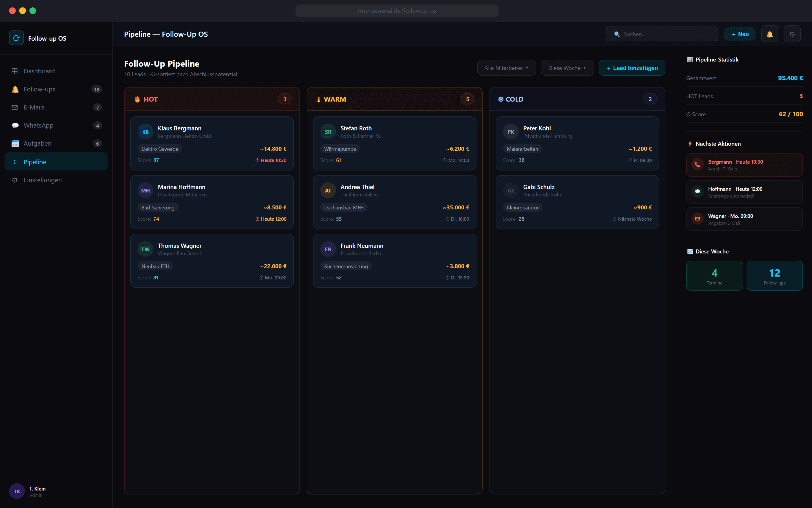Click the Suchen search field
This screenshot has height=508, width=812.
click(662, 34)
